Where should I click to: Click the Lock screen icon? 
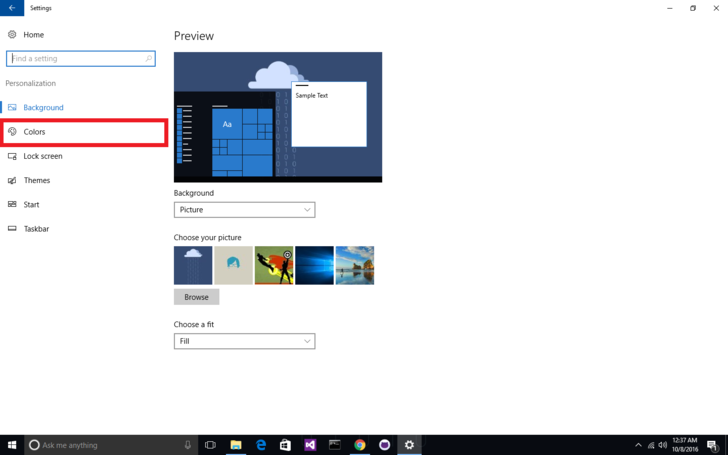point(12,156)
